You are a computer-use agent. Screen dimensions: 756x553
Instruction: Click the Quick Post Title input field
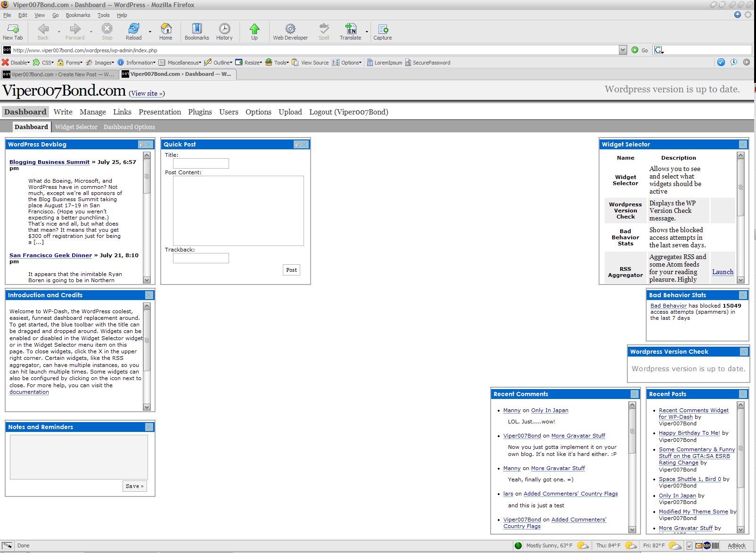(201, 163)
